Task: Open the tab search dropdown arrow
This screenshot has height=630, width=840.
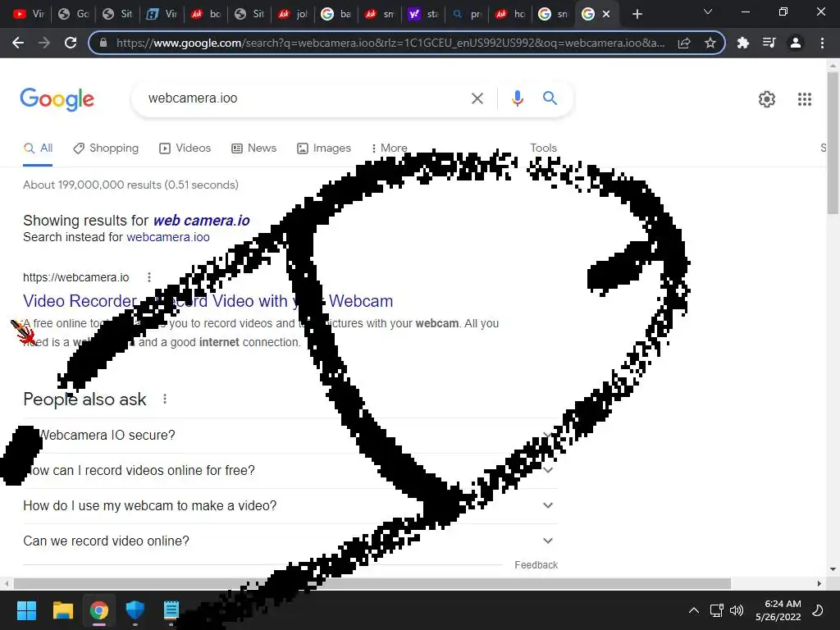Action: coord(708,11)
